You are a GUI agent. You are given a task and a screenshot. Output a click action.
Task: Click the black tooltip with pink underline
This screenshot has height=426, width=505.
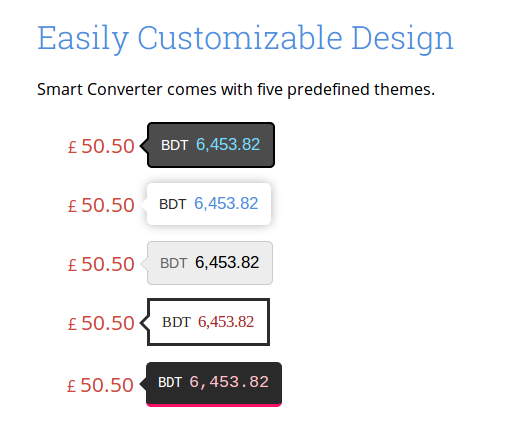coord(214,384)
